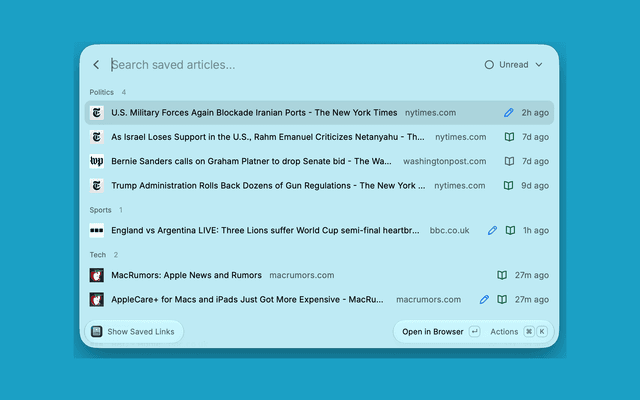The image size is (640, 400).
Task: Click the circle icon beside the Unread label
Action: [489, 64]
